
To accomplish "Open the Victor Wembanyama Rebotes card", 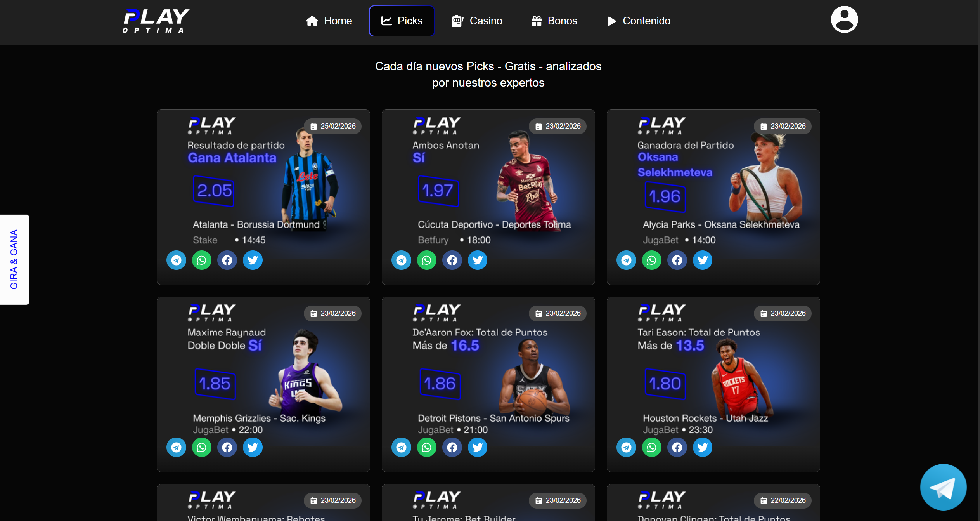I will pyautogui.click(x=263, y=502).
